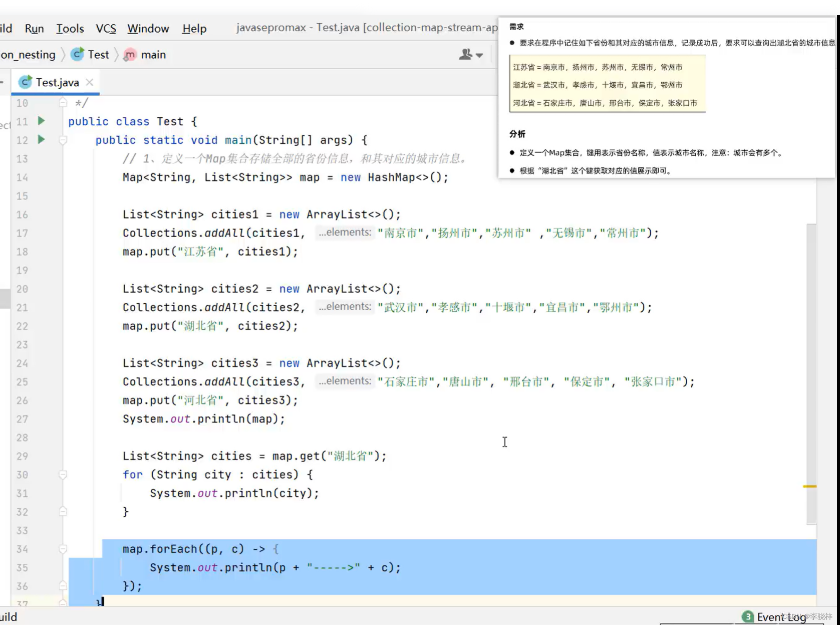Run main method from line 12 gutter
The image size is (840, 625).
pos(42,139)
